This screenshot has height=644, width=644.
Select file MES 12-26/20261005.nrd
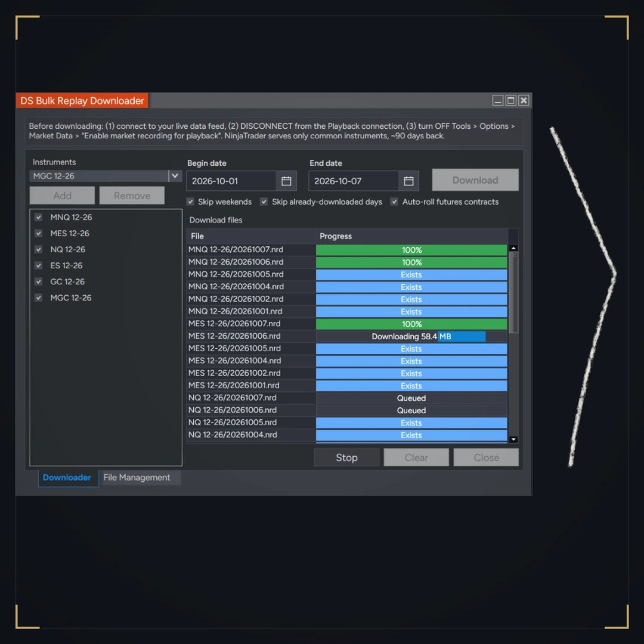(234, 348)
